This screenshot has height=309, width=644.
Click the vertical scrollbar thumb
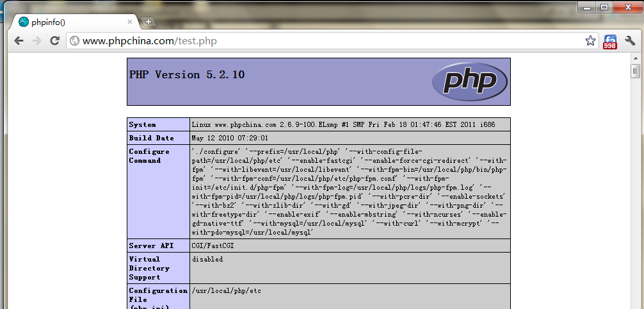pyautogui.click(x=636, y=71)
